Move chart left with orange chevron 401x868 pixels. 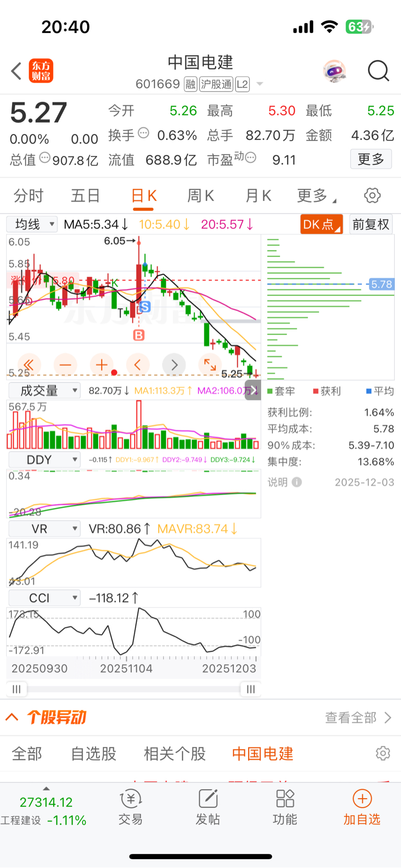pos(138,365)
